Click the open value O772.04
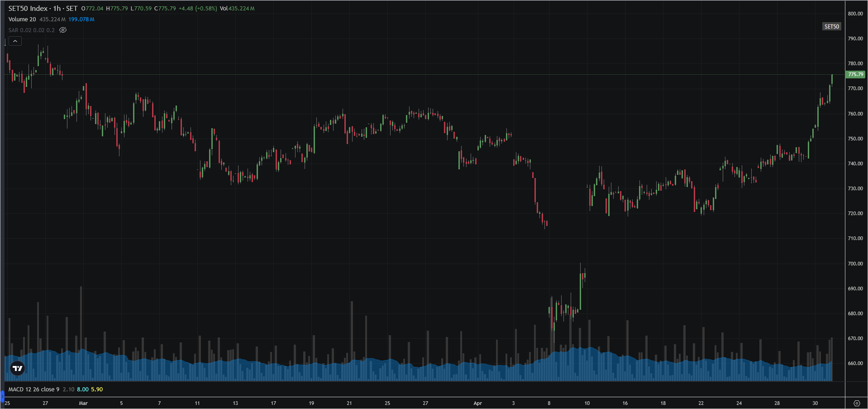This screenshot has width=868, height=409. [x=92, y=9]
